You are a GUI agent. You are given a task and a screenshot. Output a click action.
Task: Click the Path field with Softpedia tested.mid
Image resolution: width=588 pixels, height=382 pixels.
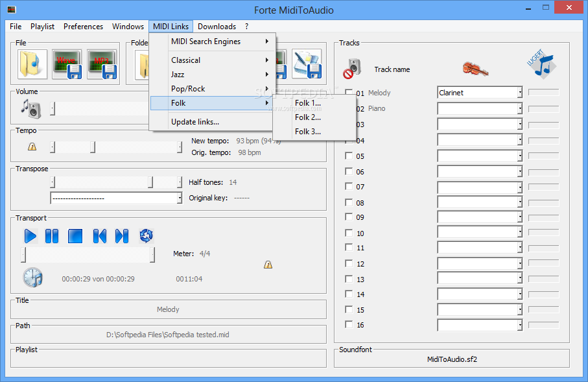(x=168, y=335)
